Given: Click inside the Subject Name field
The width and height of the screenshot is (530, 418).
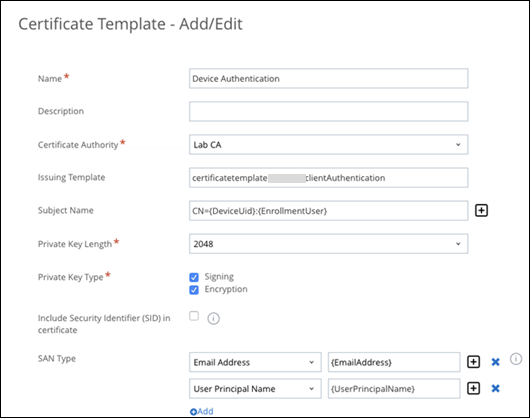Looking at the screenshot, I should [x=329, y=211].
